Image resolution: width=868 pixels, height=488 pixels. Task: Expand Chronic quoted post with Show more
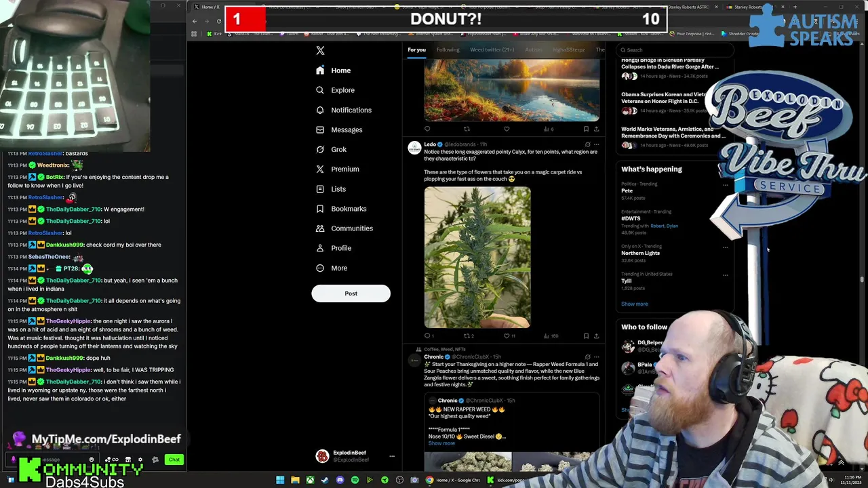[441, 443]
